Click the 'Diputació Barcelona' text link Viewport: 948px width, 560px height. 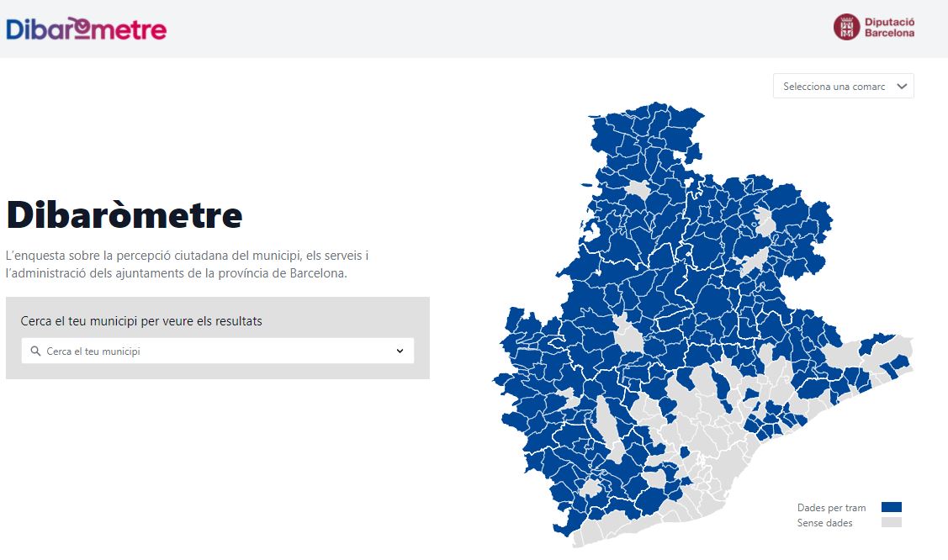[x=889, y=28]
